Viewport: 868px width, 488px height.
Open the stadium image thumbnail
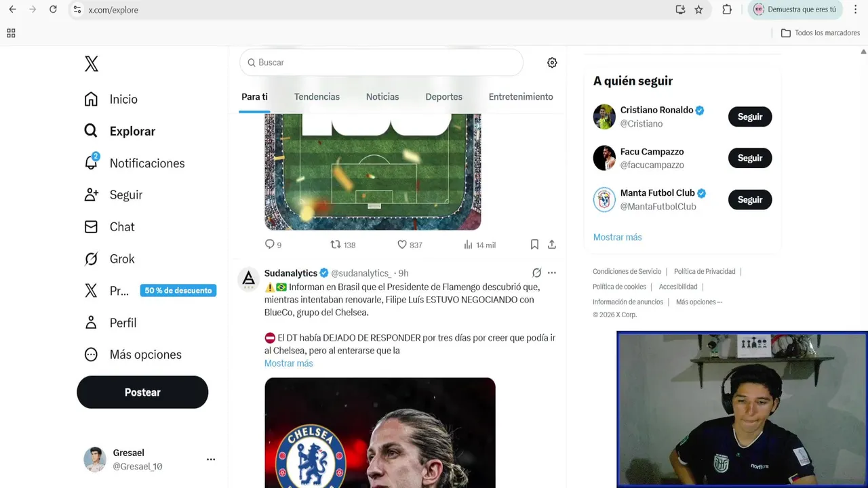(373, 172)
